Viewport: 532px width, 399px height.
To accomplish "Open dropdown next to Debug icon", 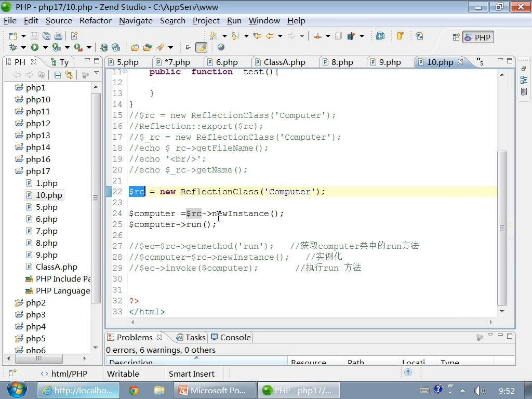I will pyautogui.click(x=23, y=47).
